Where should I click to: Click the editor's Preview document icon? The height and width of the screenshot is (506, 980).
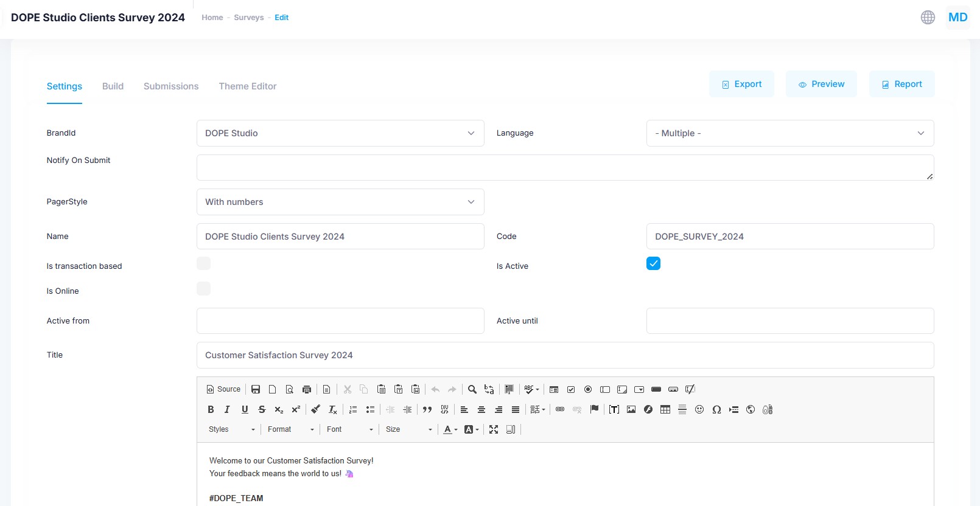click(x=290, y=389)
